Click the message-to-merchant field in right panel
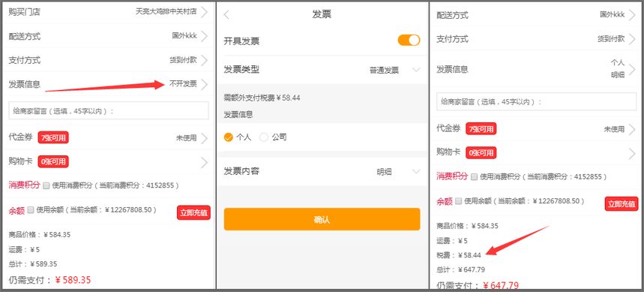 click(x=536, y=101)
